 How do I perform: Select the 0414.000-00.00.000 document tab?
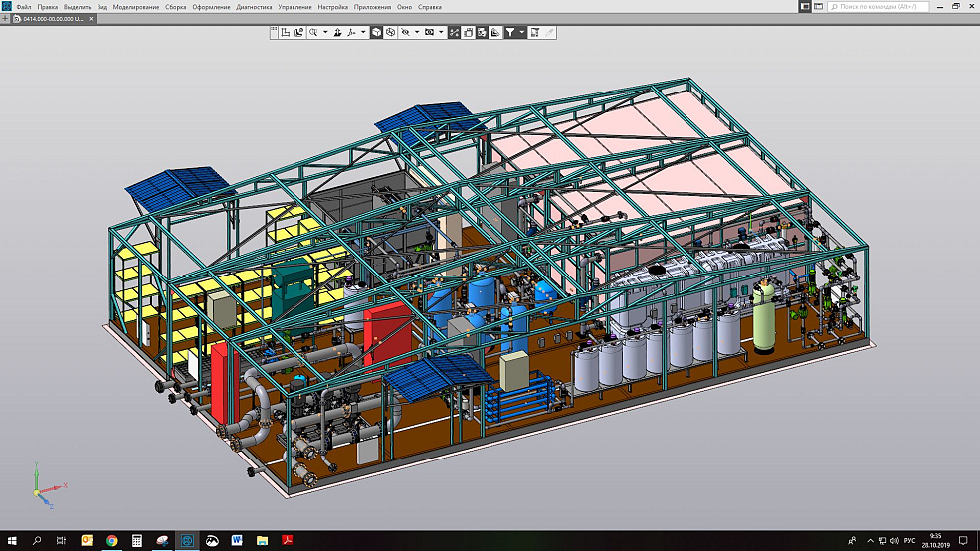tap(55, 18)
